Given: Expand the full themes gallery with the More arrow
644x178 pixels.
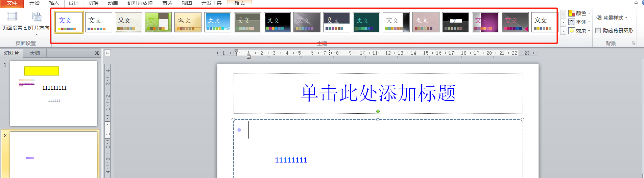Looking at the screenshot, I should [563, 31].
